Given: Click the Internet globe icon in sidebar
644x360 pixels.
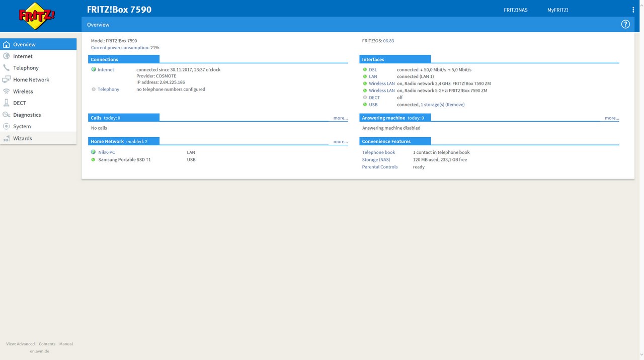Looking at the screenshot, I should click(x=7, y=56).
